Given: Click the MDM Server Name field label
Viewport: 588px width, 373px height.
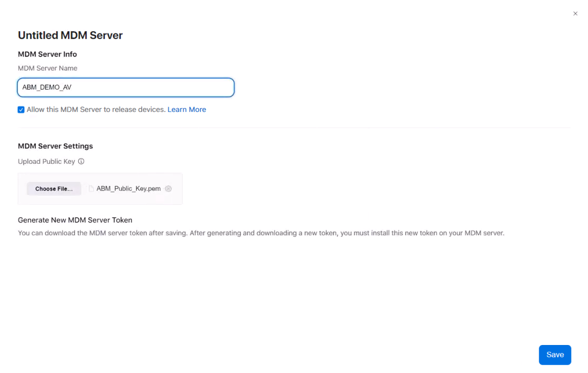Looking at the screenshot, I should pos(48,68).
